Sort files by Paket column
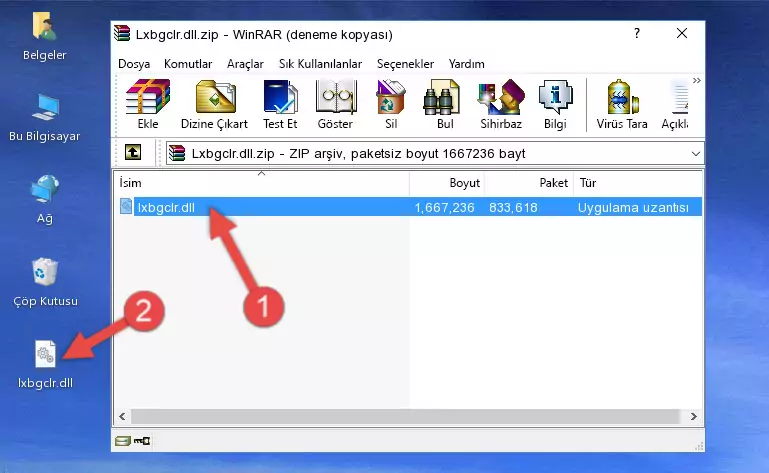 point(529,183)
